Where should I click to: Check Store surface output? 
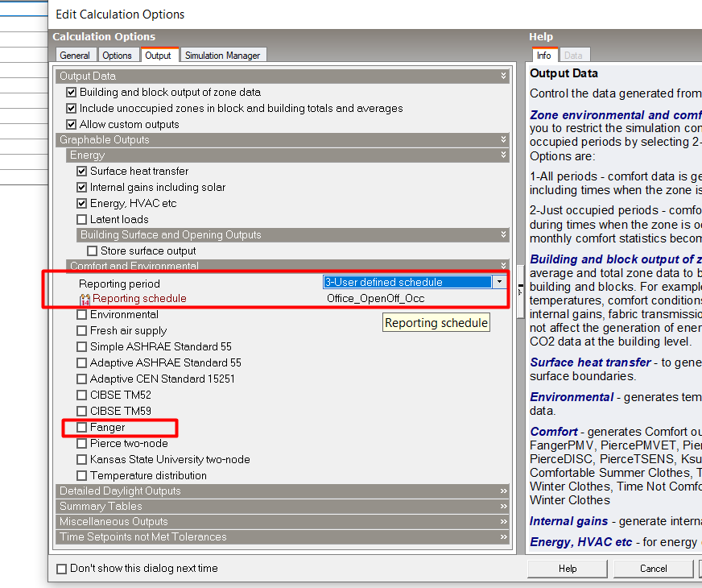tap(93, 251)
